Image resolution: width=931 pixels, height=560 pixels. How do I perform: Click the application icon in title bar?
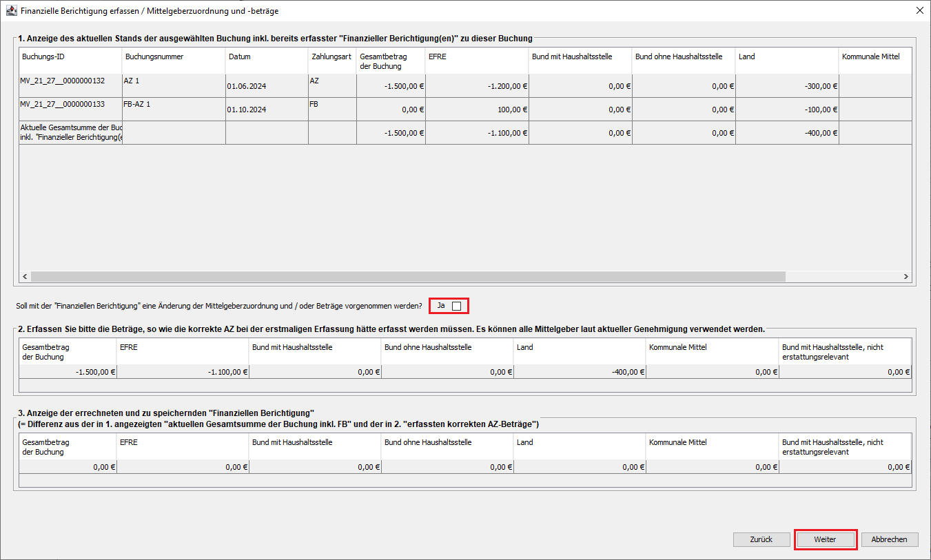(11, 11)
